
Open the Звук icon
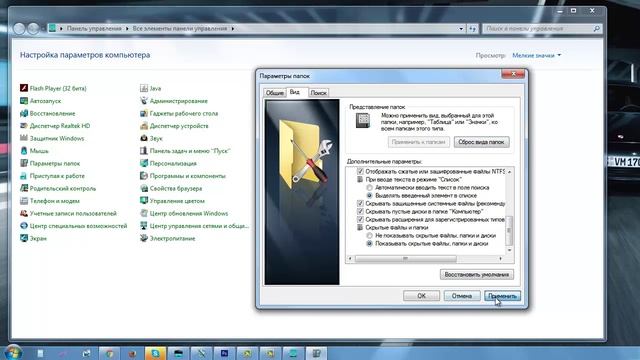(x=144, y=138)
